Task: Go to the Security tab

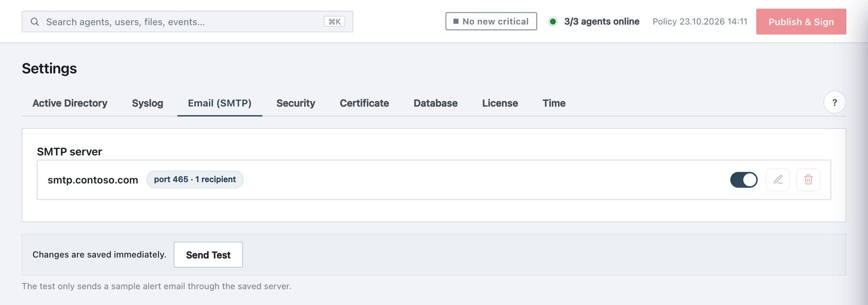Action: click(x=296, y=103)
